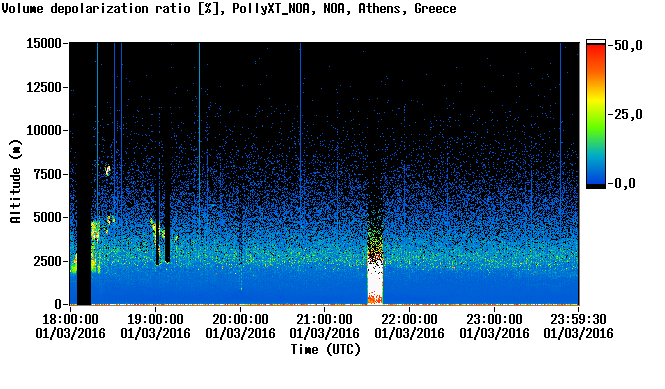This screenshot has width=665, height=389.
Task: Click the 10000 altitude tick label
Action: point(44,131)
